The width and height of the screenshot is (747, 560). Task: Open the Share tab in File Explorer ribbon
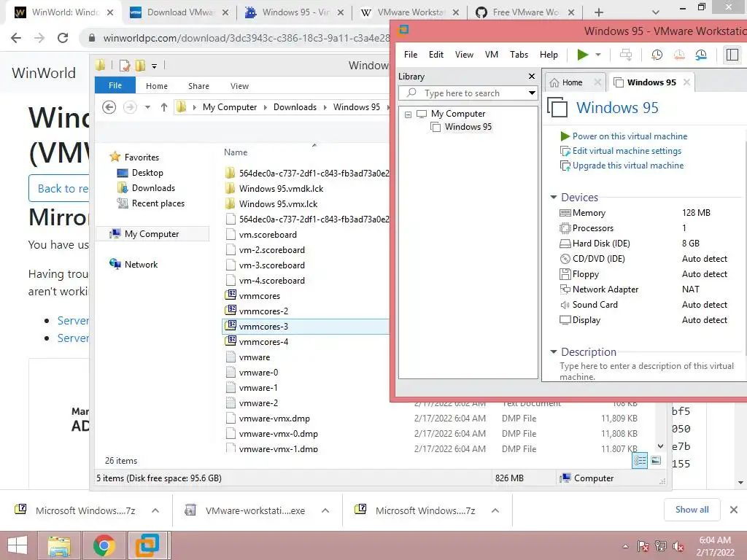[x=198, y=86]
